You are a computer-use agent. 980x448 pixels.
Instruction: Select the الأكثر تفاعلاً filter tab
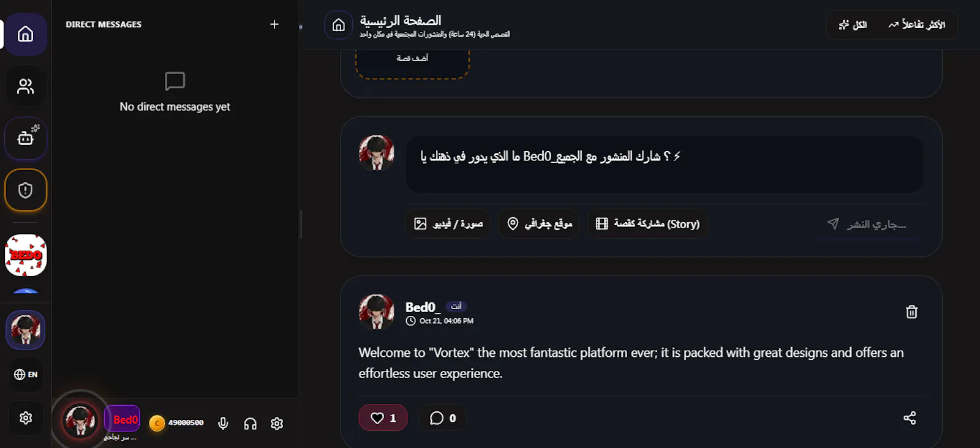click(916, 25)
